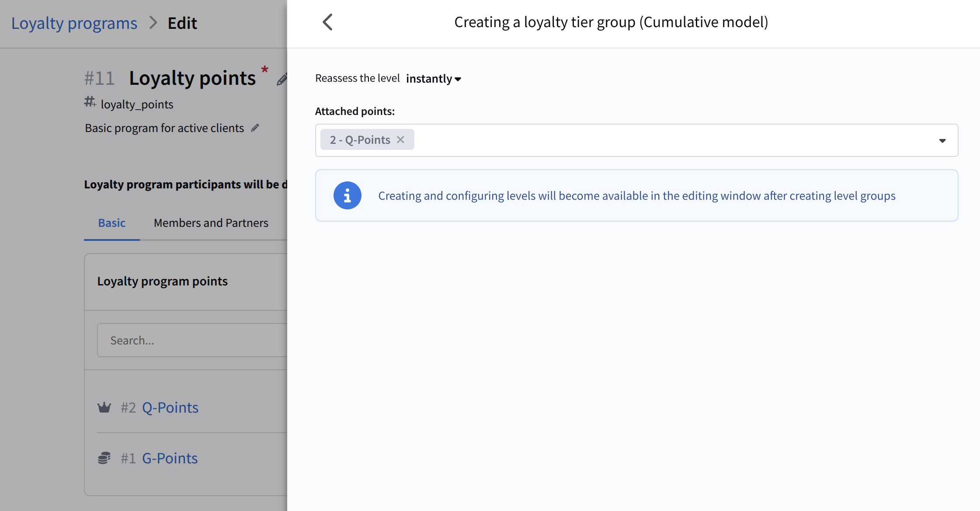
Task: Remove the 2 - Q-Points tag
Action: [x=400, y=139]
